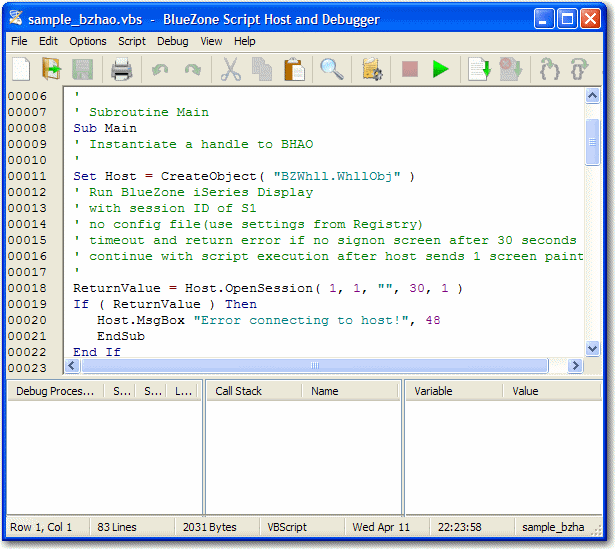Click the Undo arrow icon
The width and height of the screenshot is (615, 549).
pos(160,70)
